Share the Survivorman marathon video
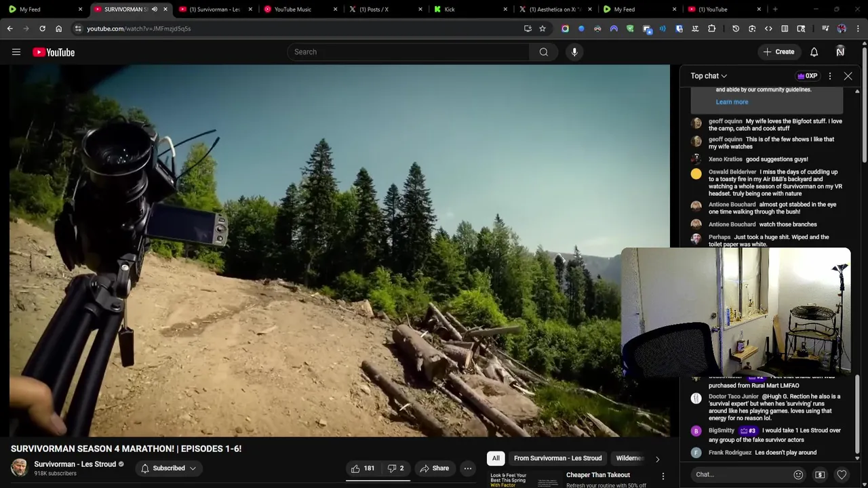 pos(434,468)
